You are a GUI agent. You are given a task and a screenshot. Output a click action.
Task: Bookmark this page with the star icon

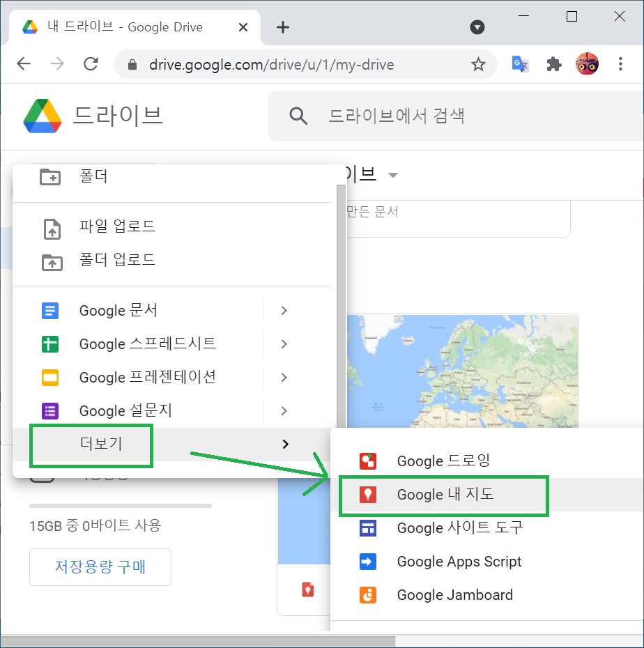[x=478, y=65]
